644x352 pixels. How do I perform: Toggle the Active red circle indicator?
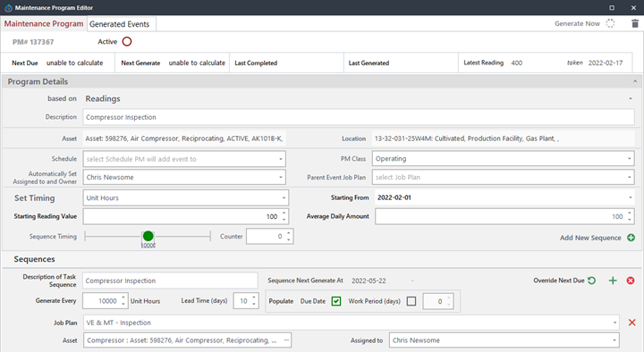pos(127,41)
